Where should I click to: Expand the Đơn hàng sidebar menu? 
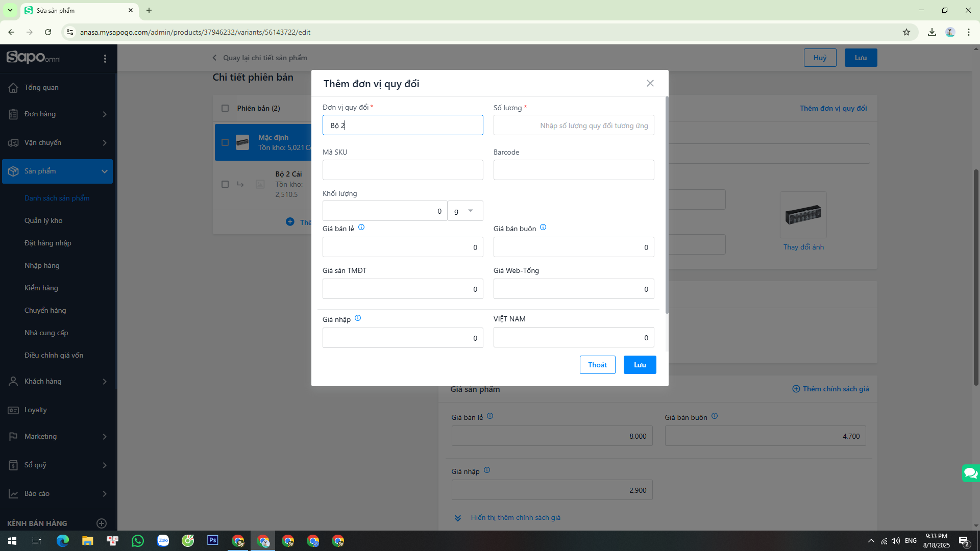(x=105, y=114)
